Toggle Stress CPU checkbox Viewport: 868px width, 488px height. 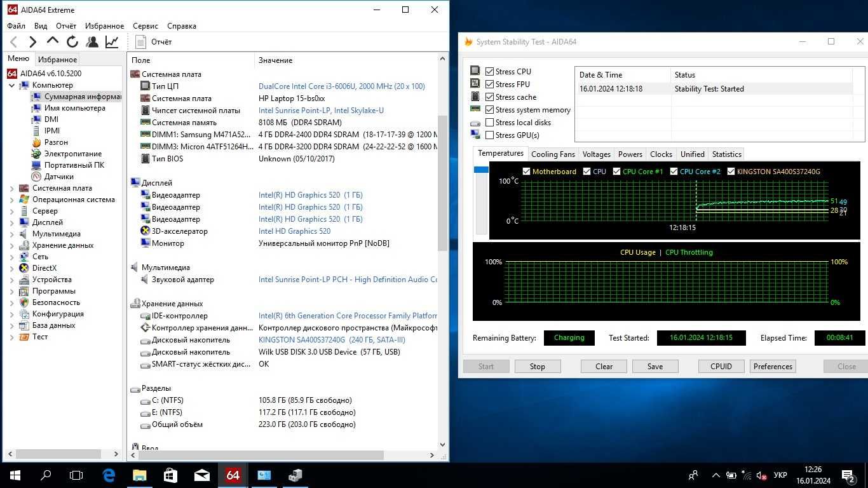click(489, 72)
